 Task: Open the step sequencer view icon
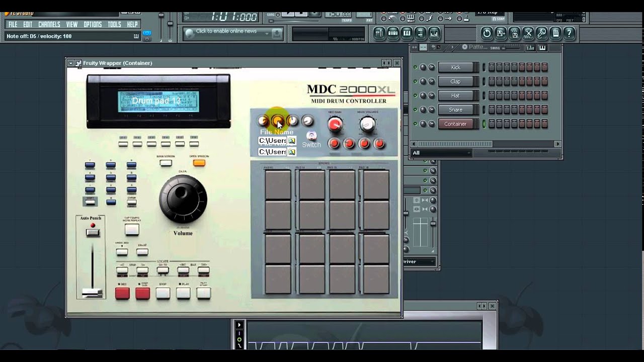coord(393,34)
